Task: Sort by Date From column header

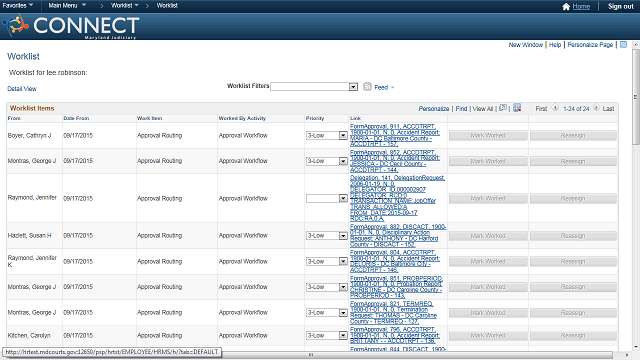Action: [76, 118]
